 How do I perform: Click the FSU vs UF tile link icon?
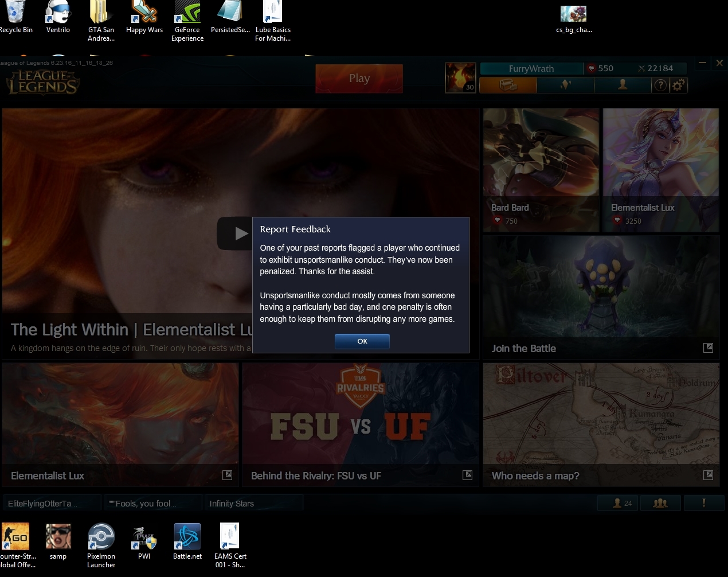pyautogui.click(x=468, y=475)
